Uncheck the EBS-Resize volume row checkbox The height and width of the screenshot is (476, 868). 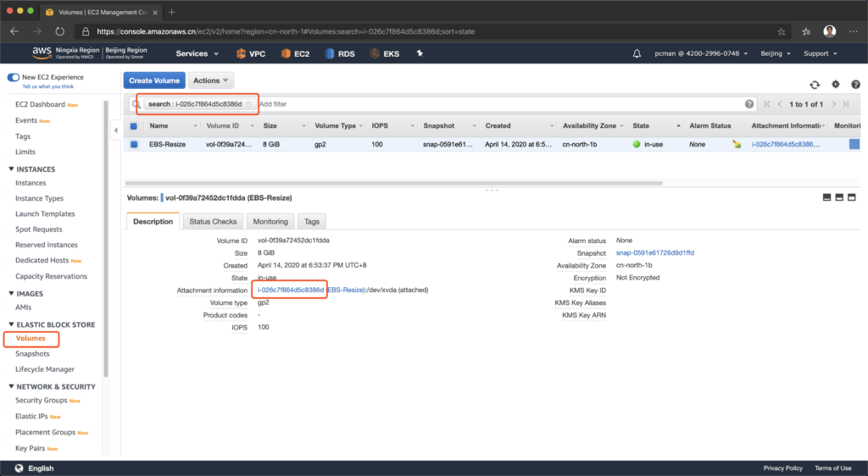click(x=134, y=145)
